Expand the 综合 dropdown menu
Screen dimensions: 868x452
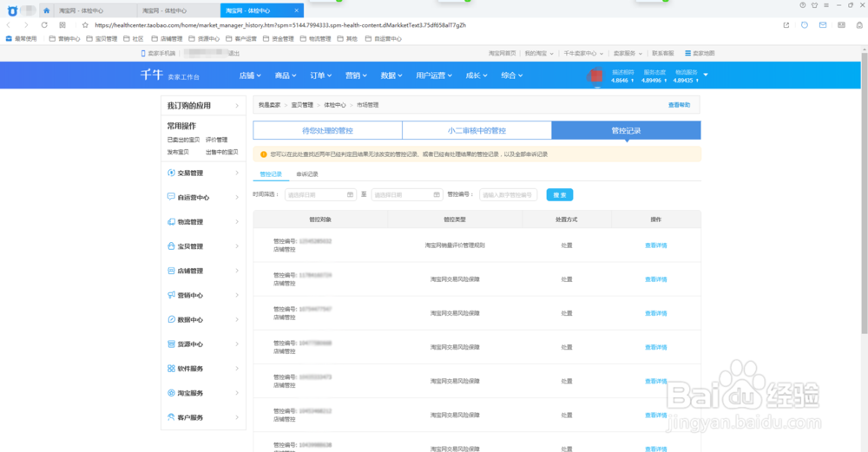pos(511,75)
